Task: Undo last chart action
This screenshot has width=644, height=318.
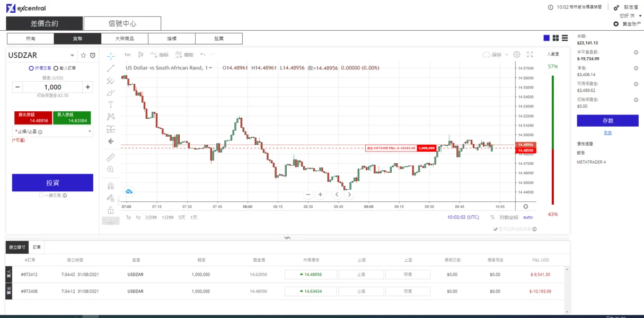Action: click(203, 55)
